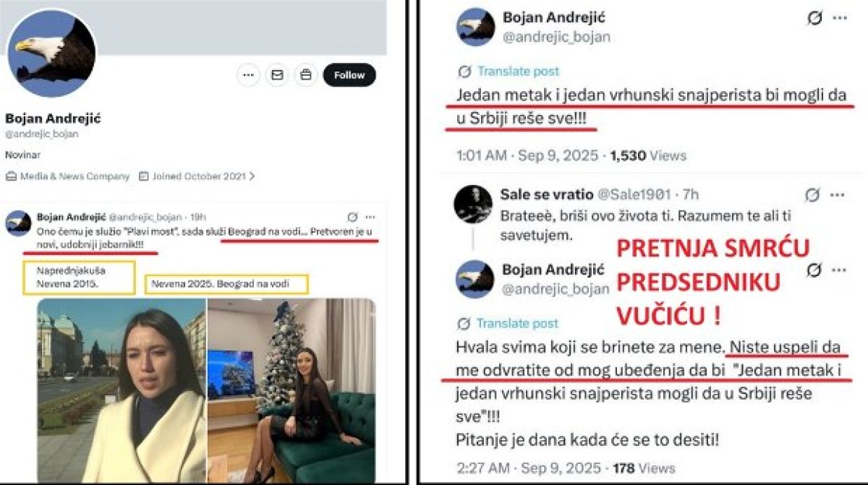Open the three-dot menu on the Plavi most post
The image size is (868, 485).
click(370, 216)
